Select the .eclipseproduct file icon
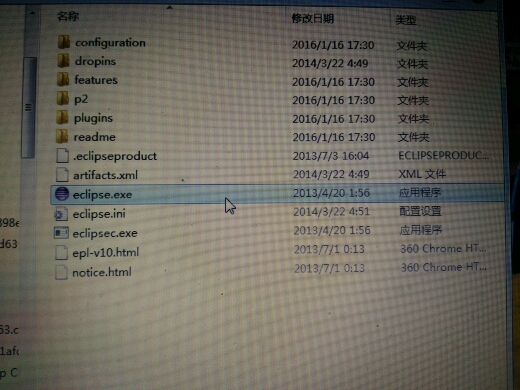 click(62, 156)
